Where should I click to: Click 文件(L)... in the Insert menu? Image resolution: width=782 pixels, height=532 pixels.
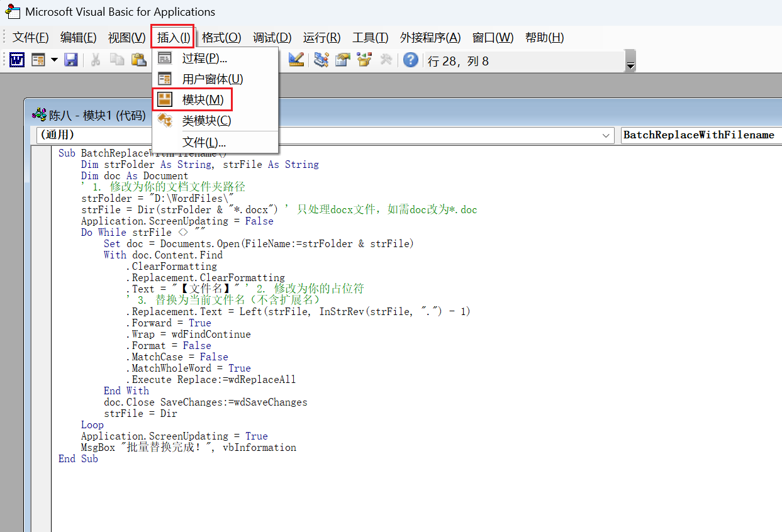(x=204, y=142)
